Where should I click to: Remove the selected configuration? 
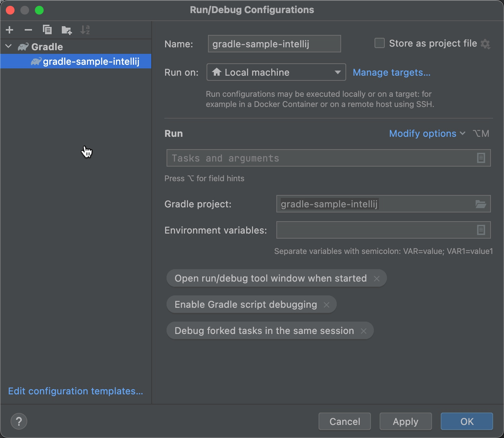click(x=28, y=30)
